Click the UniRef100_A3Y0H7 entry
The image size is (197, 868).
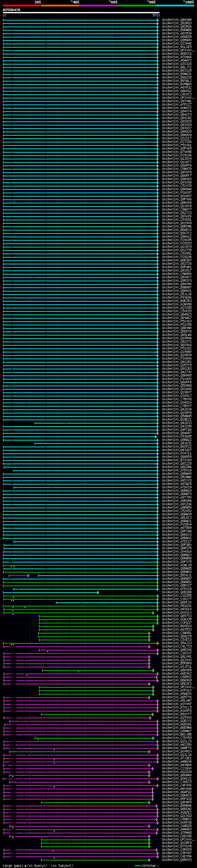[x=177, y=704]
